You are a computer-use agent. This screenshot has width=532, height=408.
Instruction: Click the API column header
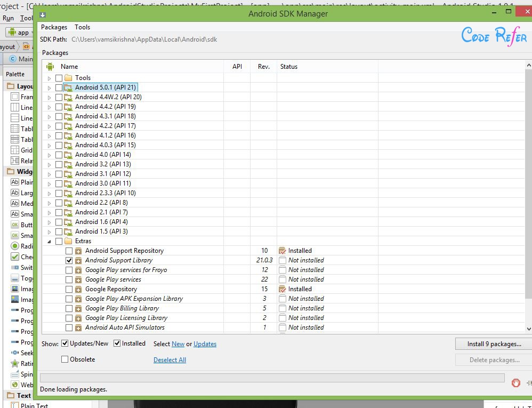[237, 67]
